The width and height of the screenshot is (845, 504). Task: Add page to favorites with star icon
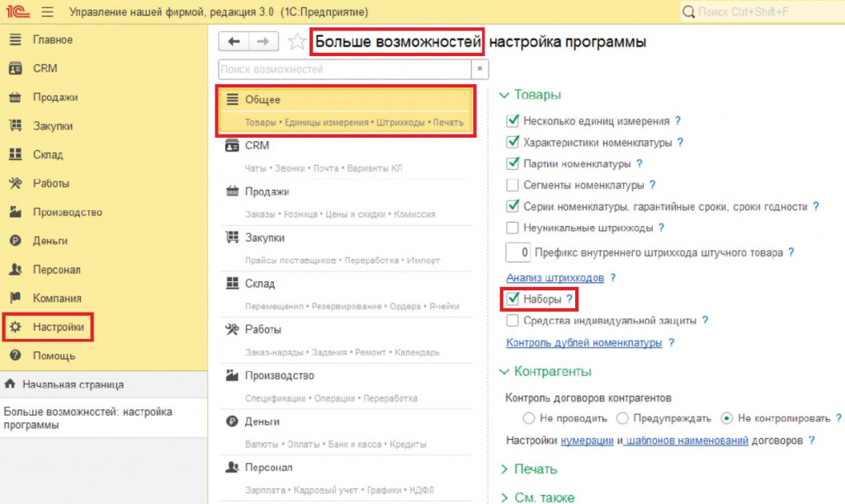[297, 41]
